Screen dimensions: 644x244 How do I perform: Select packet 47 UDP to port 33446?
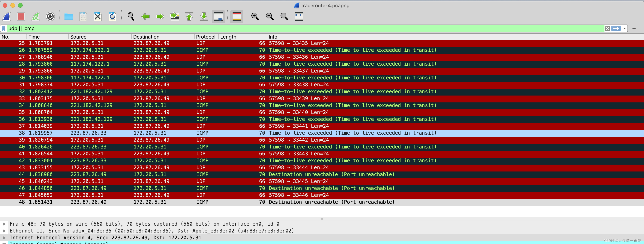point(322,195)
